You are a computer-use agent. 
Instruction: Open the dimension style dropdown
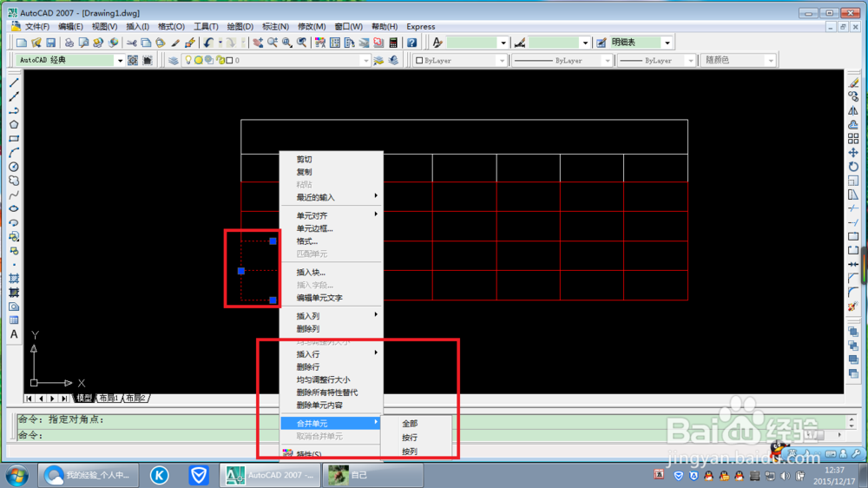[x=584, y=43]
